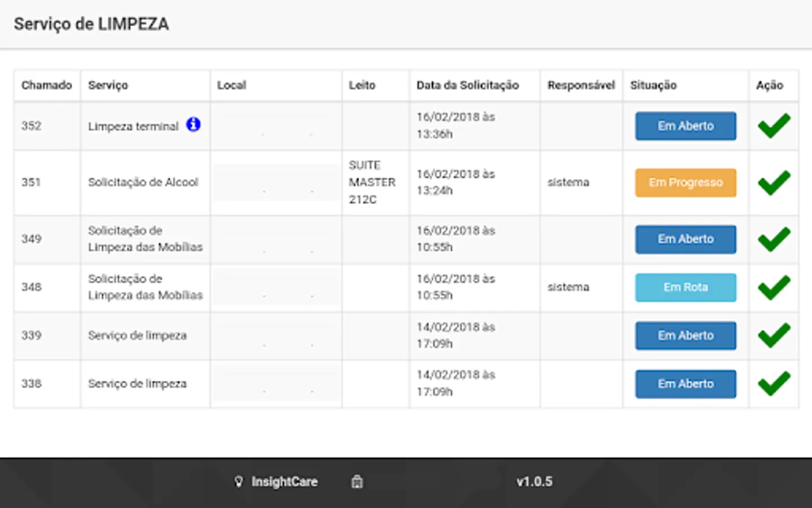Select call number 351

pos(31,182)
